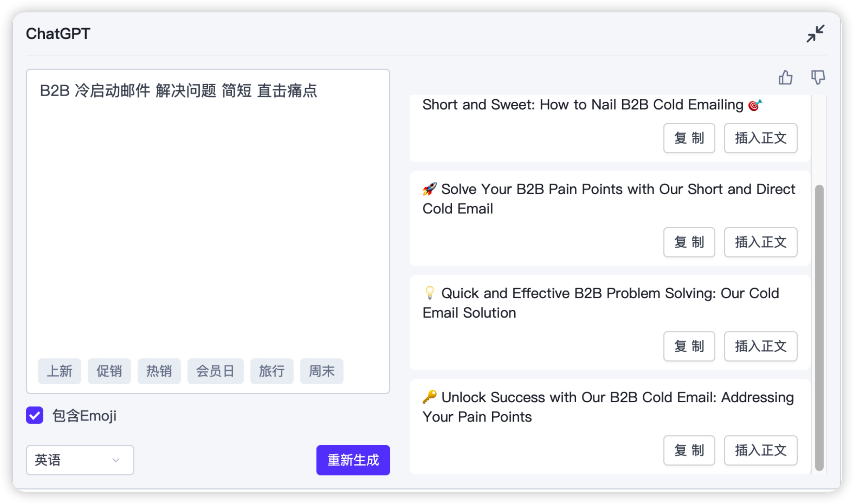Click the thumbs up feedback icon
The height and width of the screenshot is (504, 854).
click(x=785, y=77)
